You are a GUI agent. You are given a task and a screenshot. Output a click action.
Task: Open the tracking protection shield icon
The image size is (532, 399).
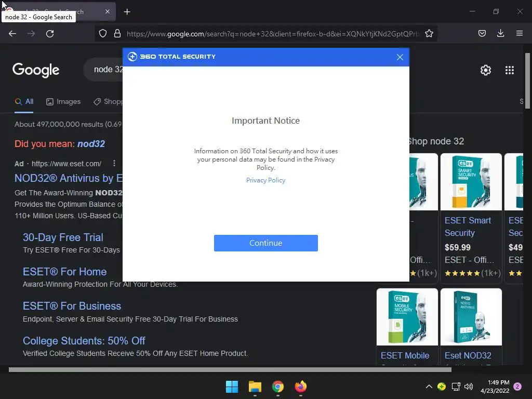[x=103, y=33]
